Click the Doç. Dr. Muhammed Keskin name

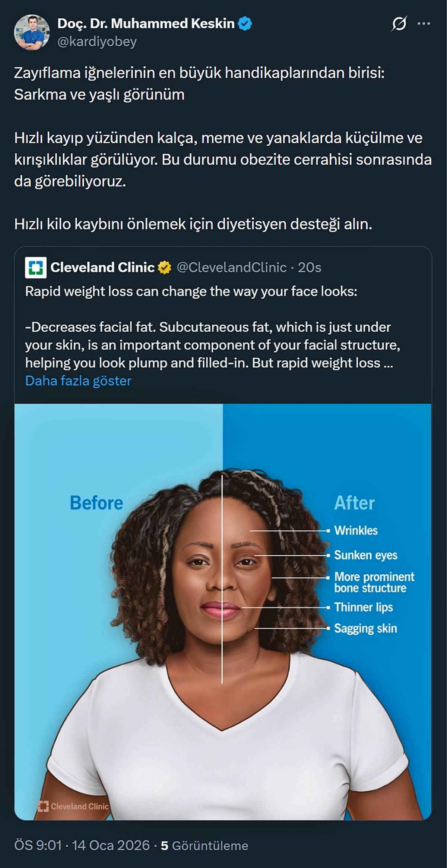coord(146,23)
